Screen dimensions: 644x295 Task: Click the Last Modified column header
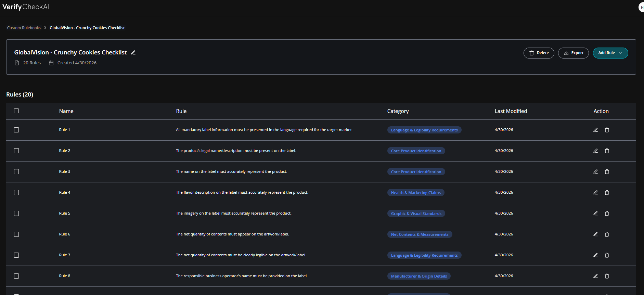(x=511, y=111)
